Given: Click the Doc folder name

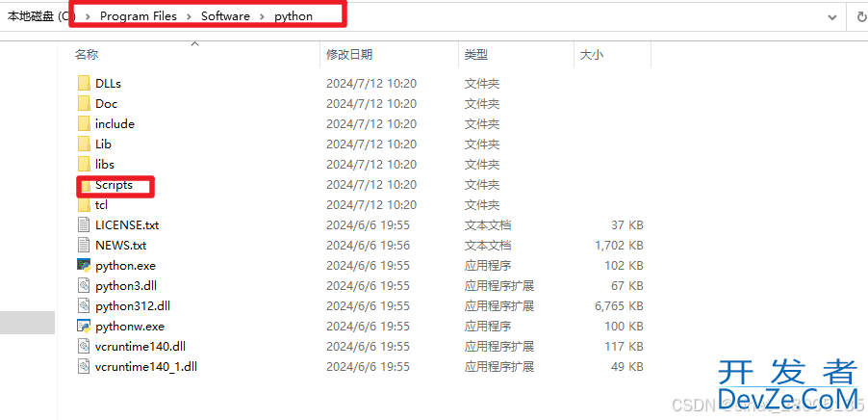Looking at the screenshot, I should pos(106,104).
